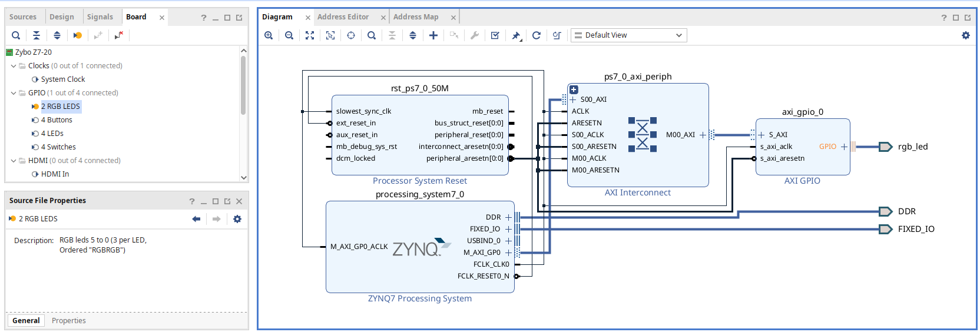Click the orange connected-components filter icon in Board toolbar

pyautogui.click(x=77, y=35)
